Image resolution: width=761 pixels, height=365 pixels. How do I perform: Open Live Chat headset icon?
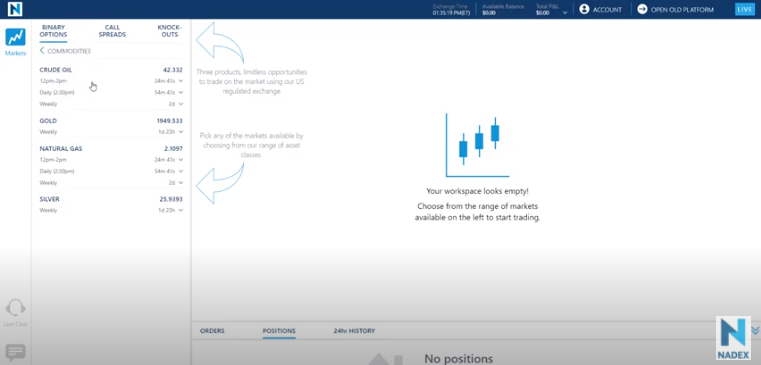tap(15, 308)
